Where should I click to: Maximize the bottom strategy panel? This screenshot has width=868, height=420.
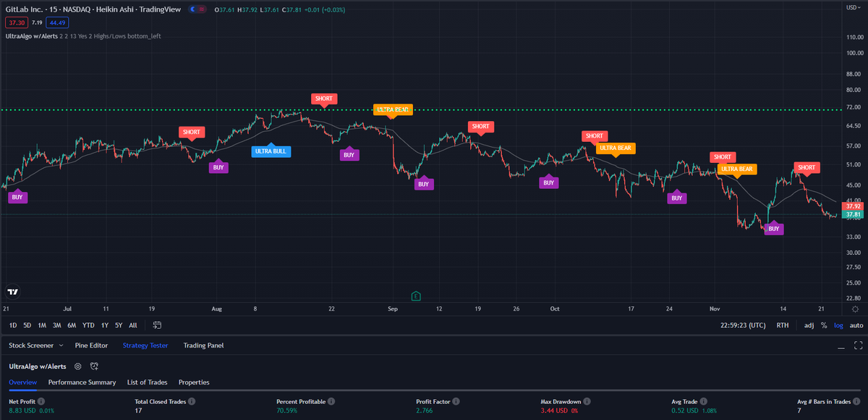858,345
